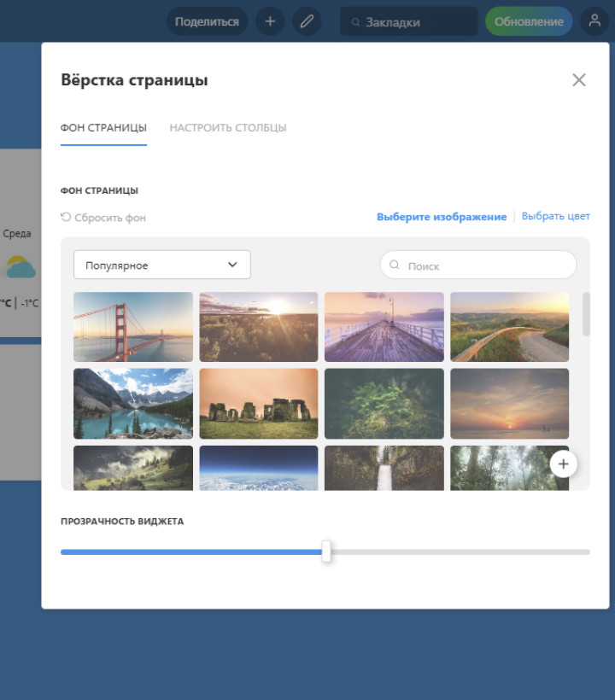615x700 pixels.
Task: Switch to the Настроить столбцы tab
Action: coord(227,128)
